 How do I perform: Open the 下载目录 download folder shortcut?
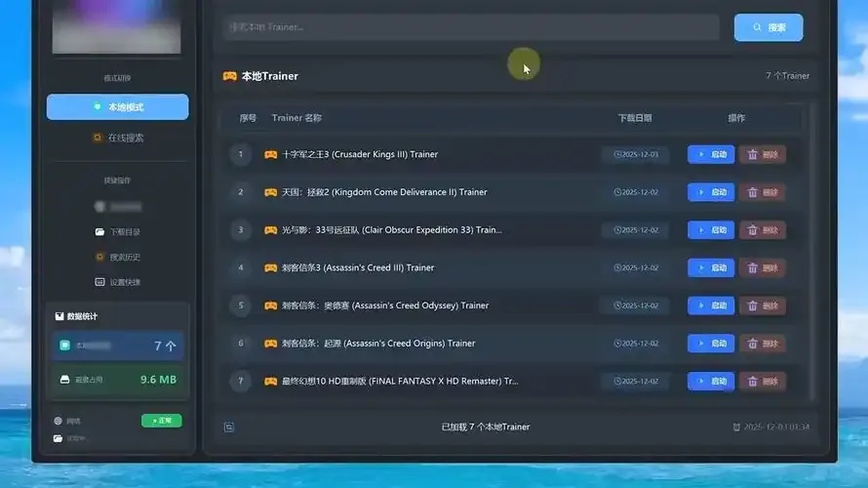tap(117, 231)
